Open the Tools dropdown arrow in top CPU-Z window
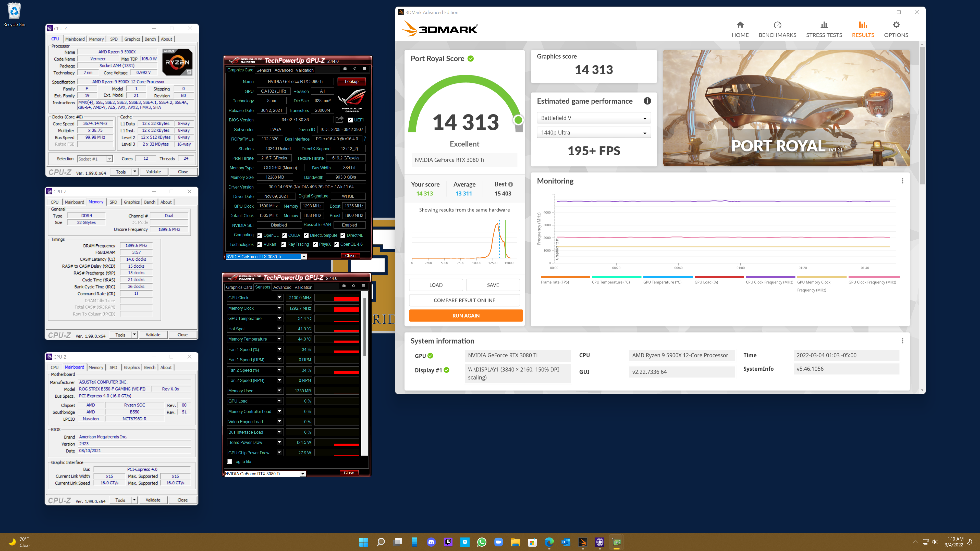This screenshot has height=551, width=980. (x=135, y=172)
